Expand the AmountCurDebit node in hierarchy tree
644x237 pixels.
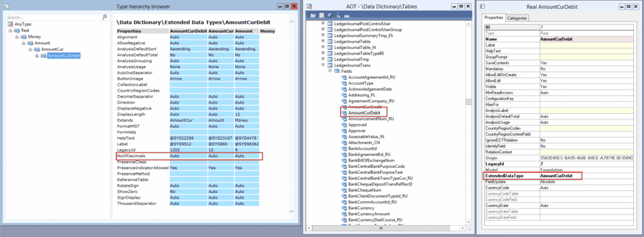click(x=37, y=55)
